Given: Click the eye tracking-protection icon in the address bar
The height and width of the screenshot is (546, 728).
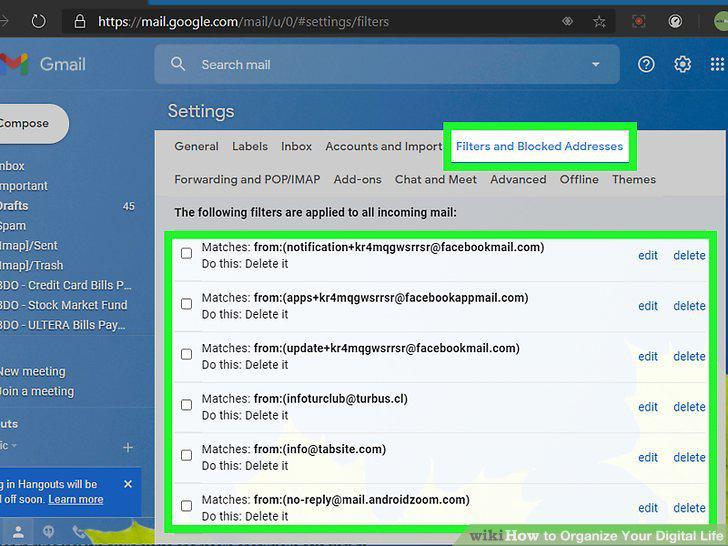Looking at the screenshot, I should [x=567, y=21].
